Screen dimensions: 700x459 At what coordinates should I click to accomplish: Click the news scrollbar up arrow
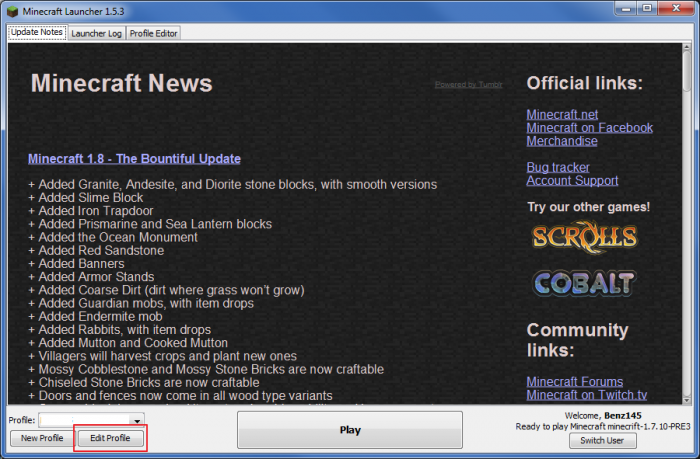pyautogui.click(x=687, y=47)
